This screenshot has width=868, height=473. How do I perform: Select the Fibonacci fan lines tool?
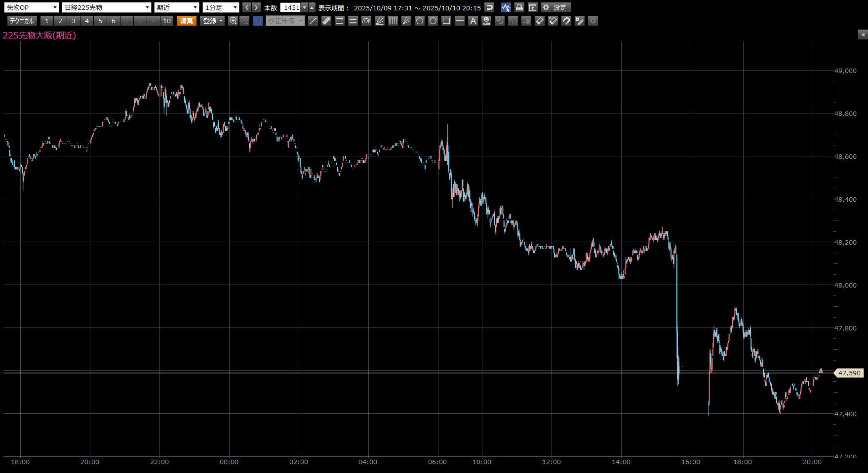(x=380, y=21)
